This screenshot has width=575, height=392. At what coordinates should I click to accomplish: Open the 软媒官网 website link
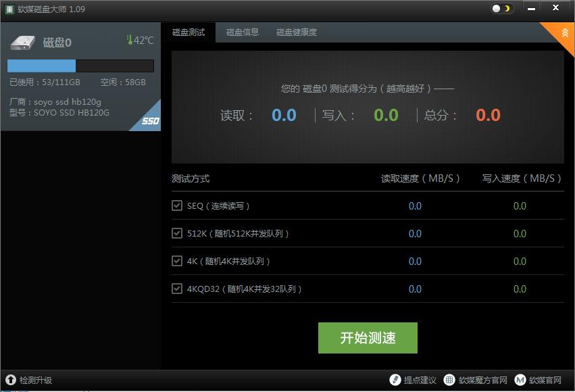544,380
